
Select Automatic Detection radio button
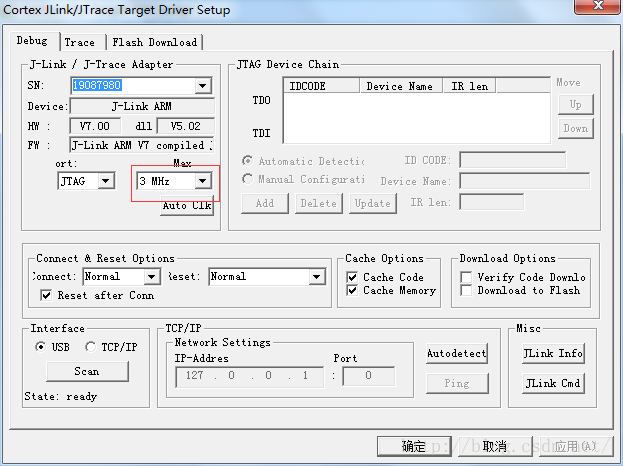[x=248, y=161]
